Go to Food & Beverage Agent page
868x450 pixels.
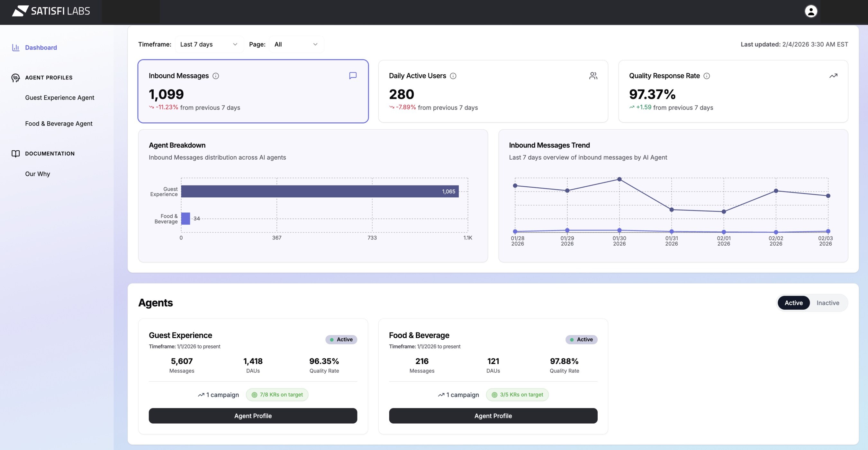coord(59,124)
